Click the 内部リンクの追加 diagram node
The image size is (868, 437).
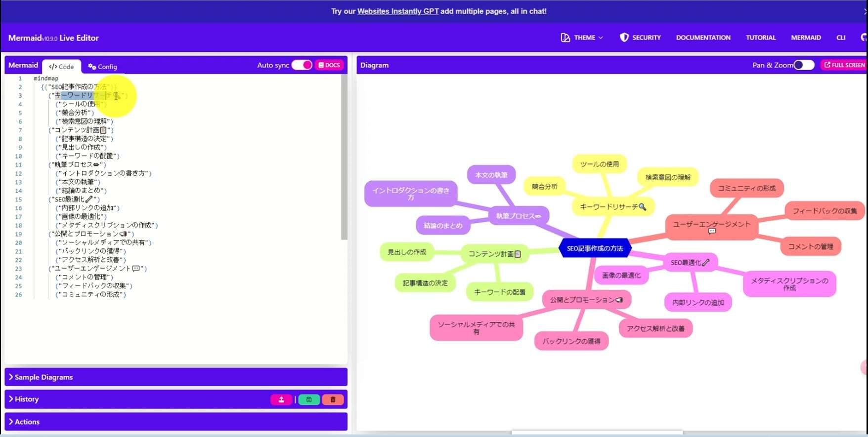698,302
